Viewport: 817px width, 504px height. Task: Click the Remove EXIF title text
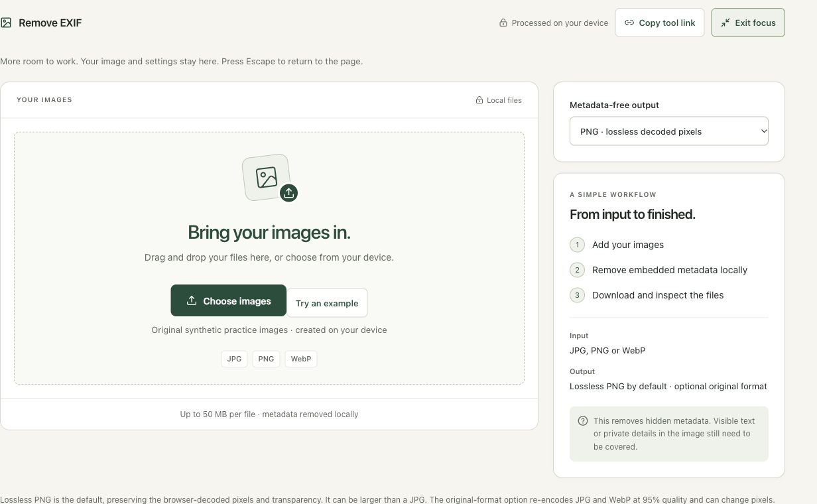coord(50,23)
